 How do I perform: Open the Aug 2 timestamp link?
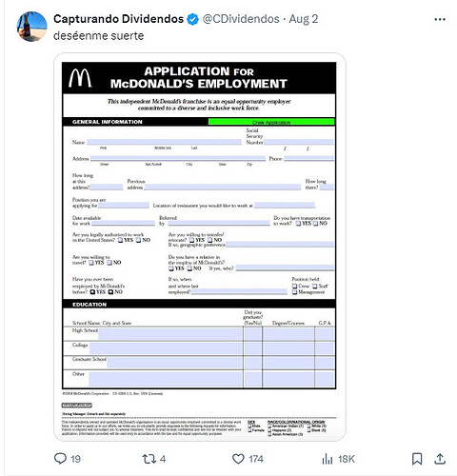(303, 19)
